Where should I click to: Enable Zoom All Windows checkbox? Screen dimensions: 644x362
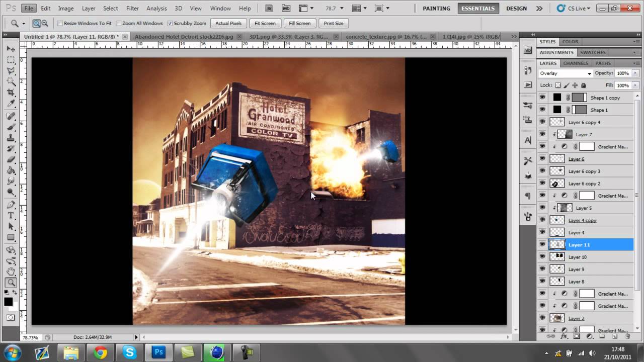[x=119, y=23]
